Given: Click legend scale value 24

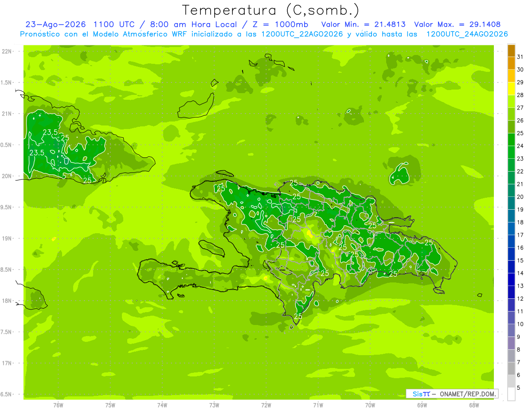Looking at the screenshot, I should click(520, 146).
